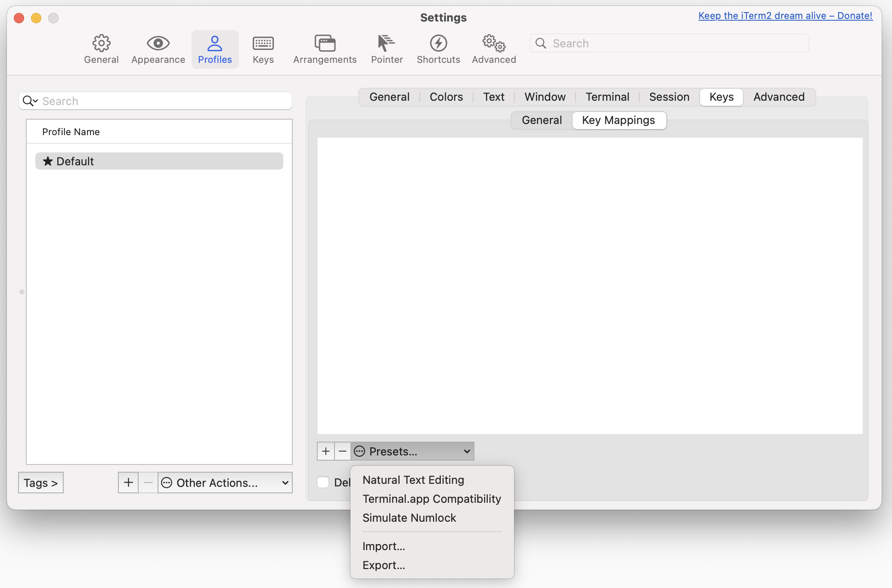Switch to the Window tab
The height and width of the screenshot is (588, 892).
click(x=545, y=97)
